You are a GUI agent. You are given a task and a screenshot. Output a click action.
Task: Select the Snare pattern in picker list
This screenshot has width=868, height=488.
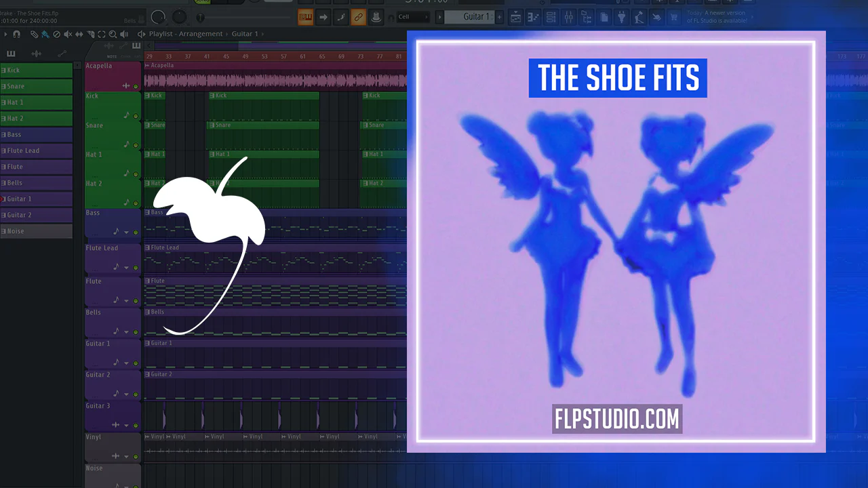tap(37, 87)
